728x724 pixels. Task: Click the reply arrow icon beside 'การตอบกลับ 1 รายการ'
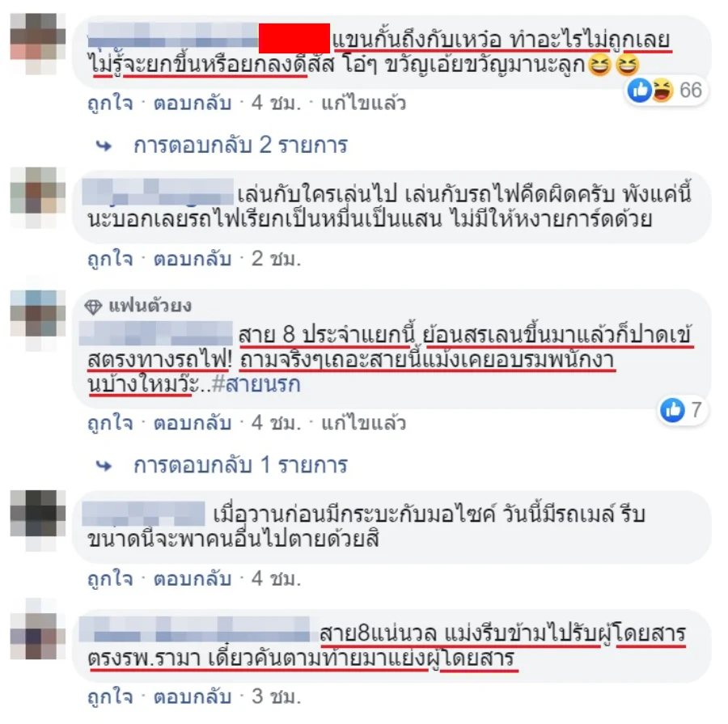(104, 465)
